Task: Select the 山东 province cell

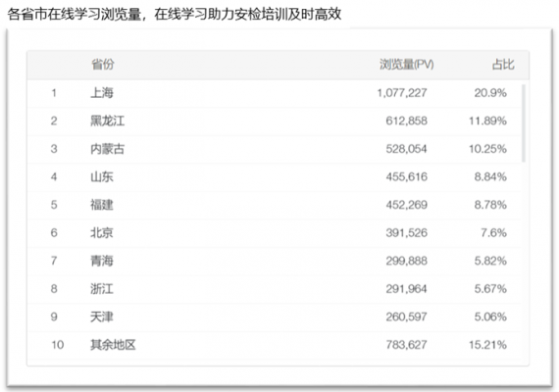Action: point(102,176)
